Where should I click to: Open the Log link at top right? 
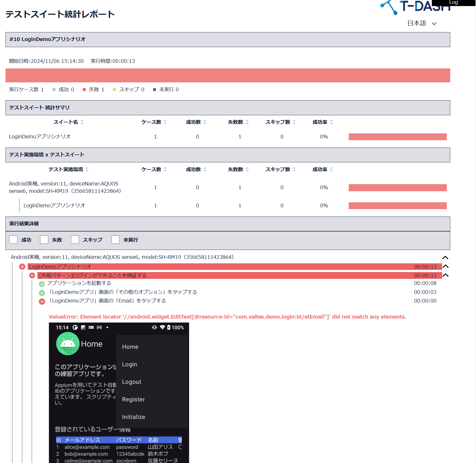pos(453,3)
